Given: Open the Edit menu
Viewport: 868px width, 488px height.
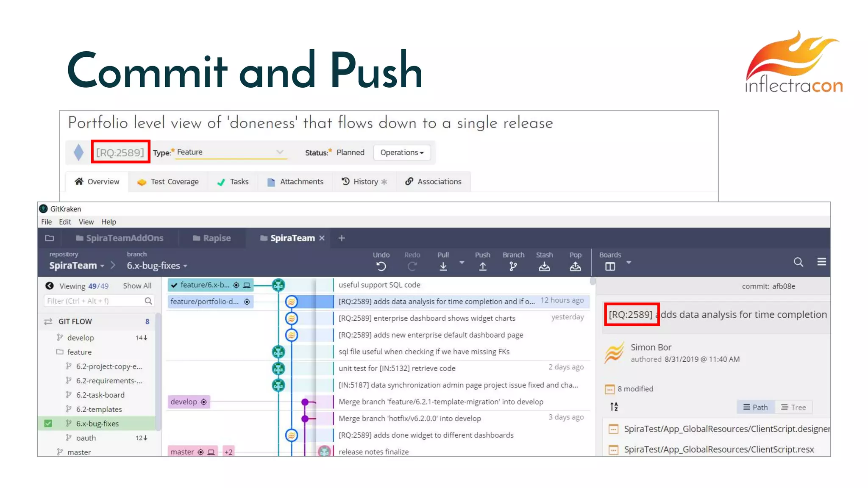Looking at the screenshot, I should click(65, 222).
